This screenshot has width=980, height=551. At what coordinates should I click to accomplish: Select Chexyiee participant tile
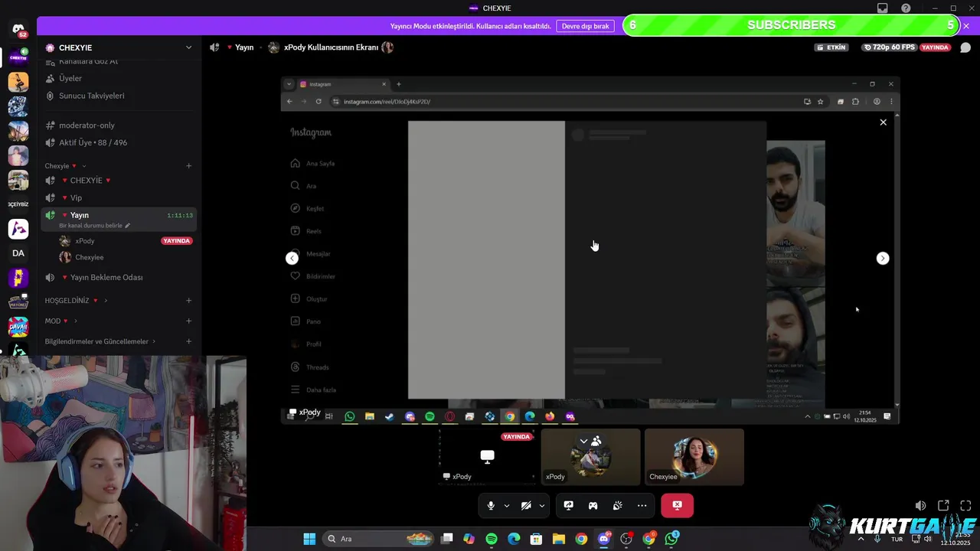[x=694, y=457]
